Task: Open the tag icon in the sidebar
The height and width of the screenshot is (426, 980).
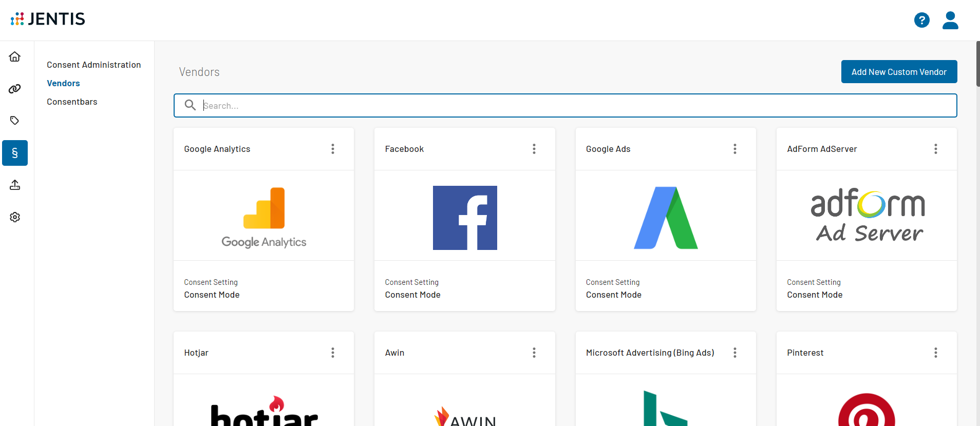Action: [x=15, y=121]
